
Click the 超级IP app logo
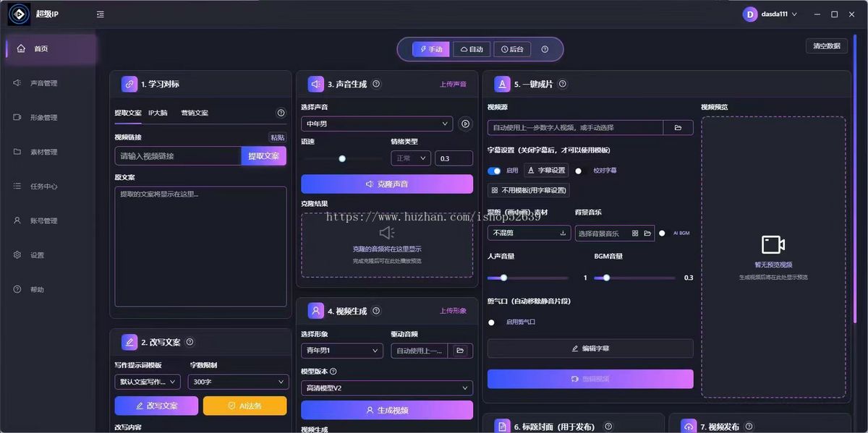[x=19, y=14]
